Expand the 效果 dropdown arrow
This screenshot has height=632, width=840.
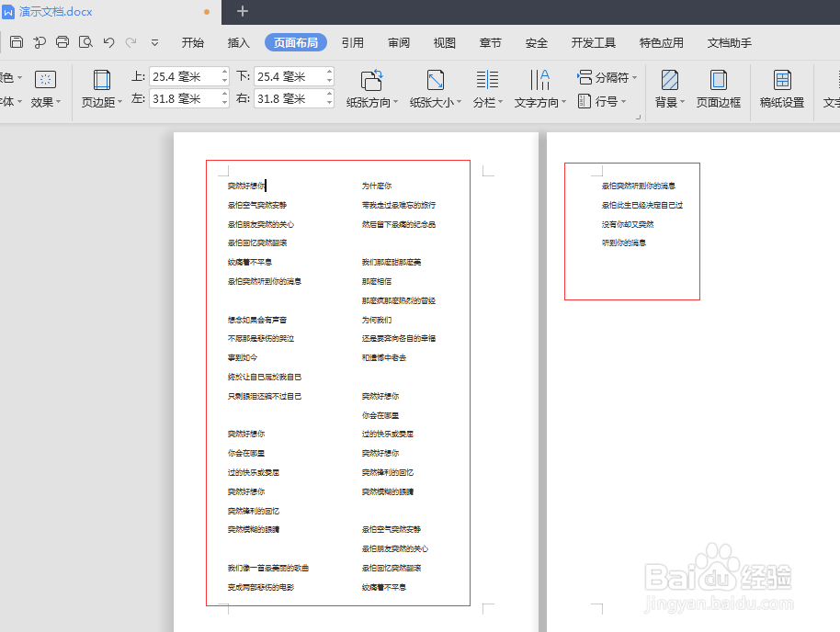(59, 102)
